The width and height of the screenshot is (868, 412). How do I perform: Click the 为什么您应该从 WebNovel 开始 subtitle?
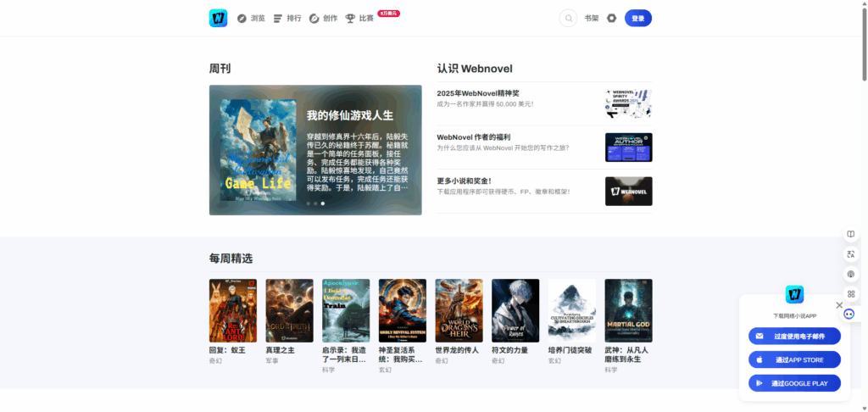[x=503, y=148]
